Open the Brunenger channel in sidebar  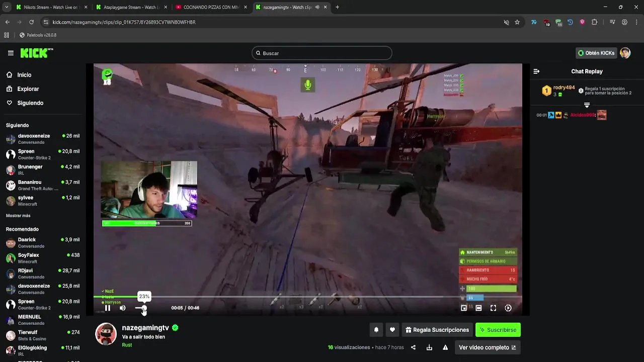pos(43,170)
